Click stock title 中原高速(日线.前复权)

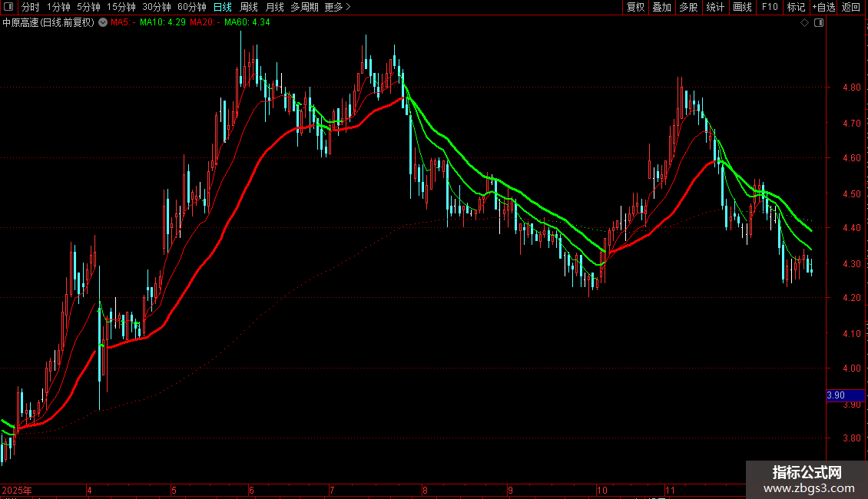click(x=48, y=23)
